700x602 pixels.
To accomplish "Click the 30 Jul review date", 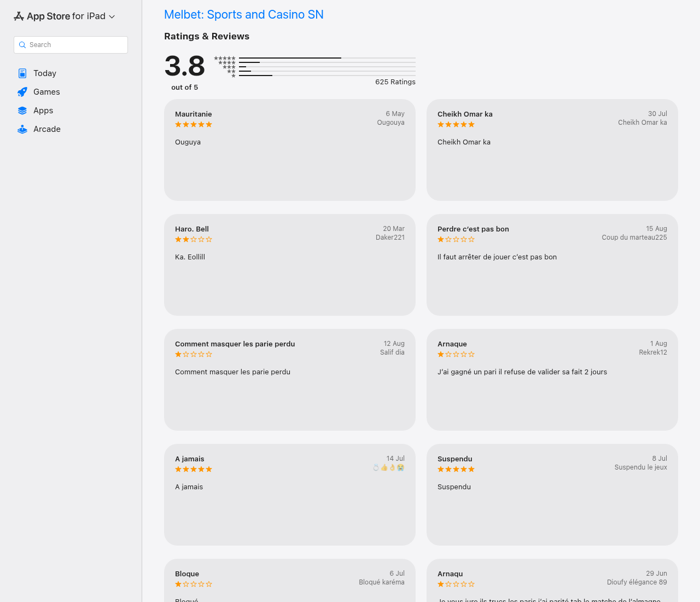I will click(x=657, y=114).
